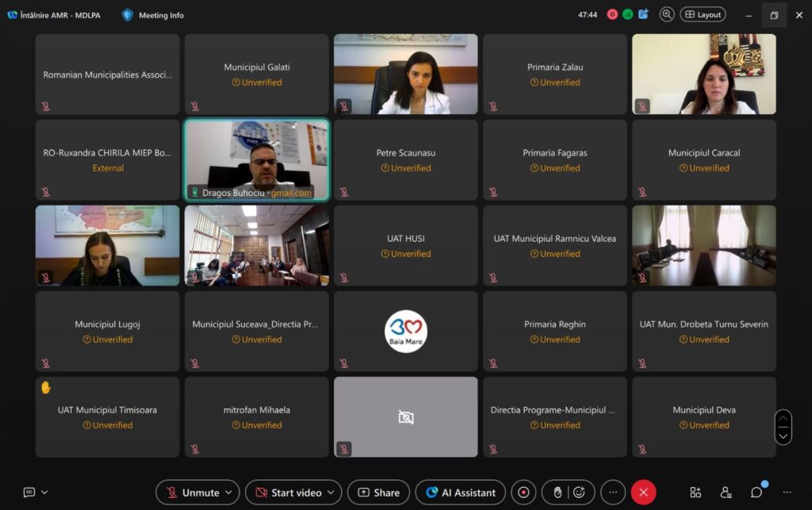Unmute the microphone
This screenshot has width=812, height=510.
pyautogui.click(x=192, y=493)
